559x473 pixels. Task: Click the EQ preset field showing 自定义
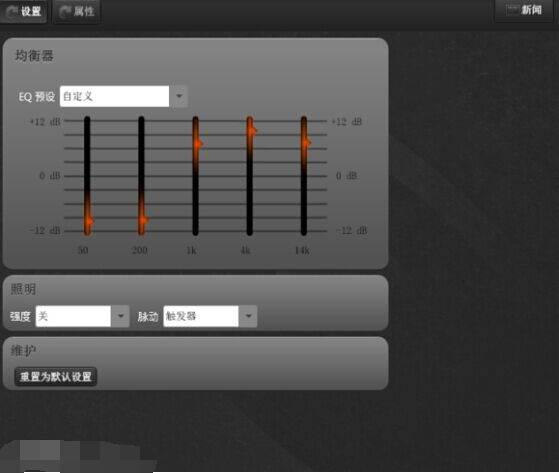coord(114,96)
